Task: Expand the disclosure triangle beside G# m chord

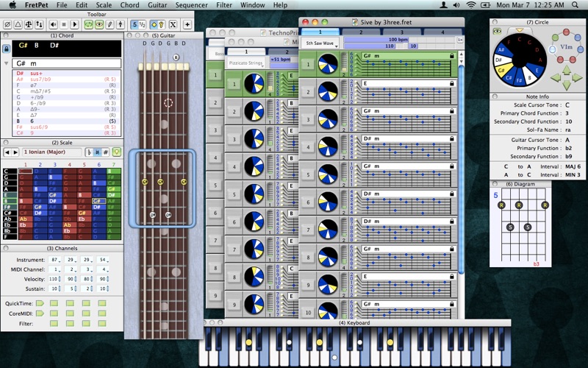Action: click(x=6, y=63)
